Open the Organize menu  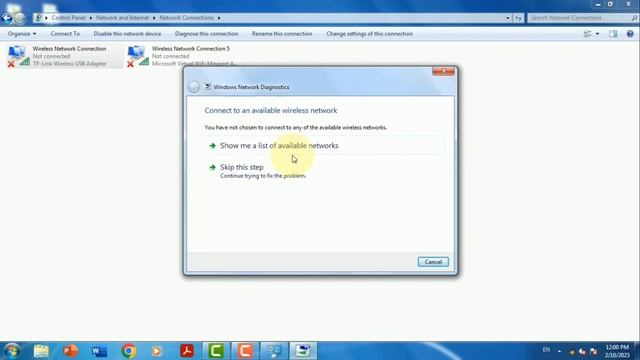click(22, 34)
